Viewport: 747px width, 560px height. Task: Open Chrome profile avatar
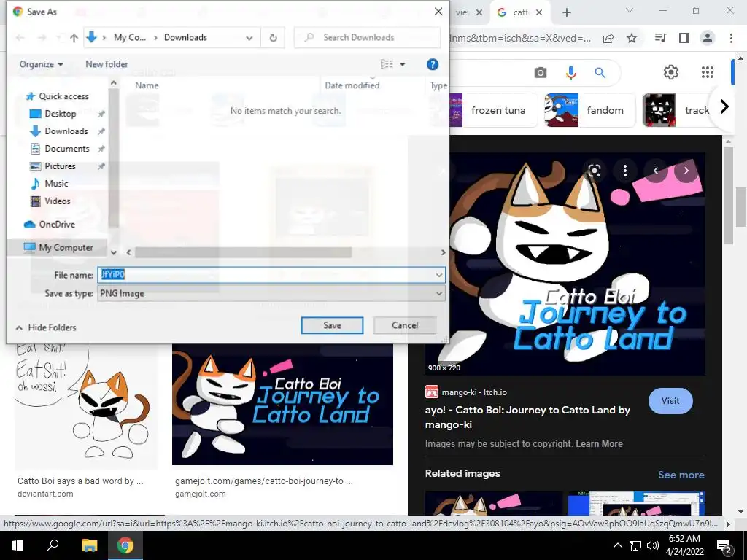click(708, 38)
